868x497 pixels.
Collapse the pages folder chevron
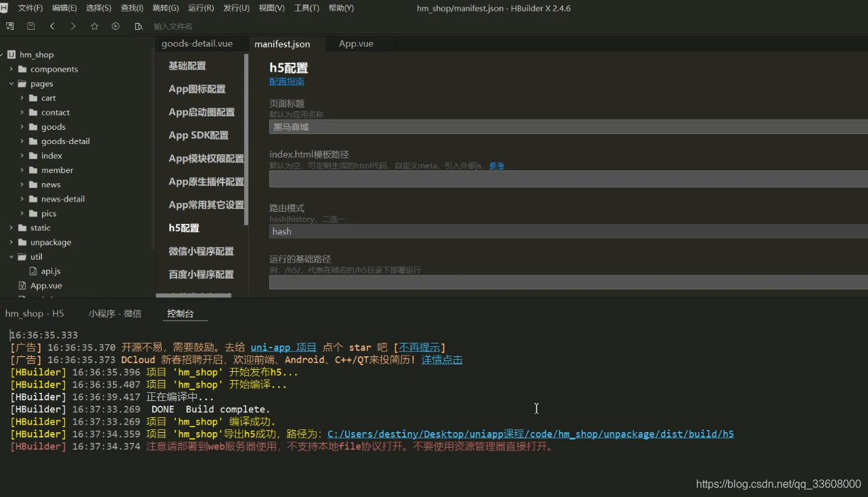[x=12, y=84]
